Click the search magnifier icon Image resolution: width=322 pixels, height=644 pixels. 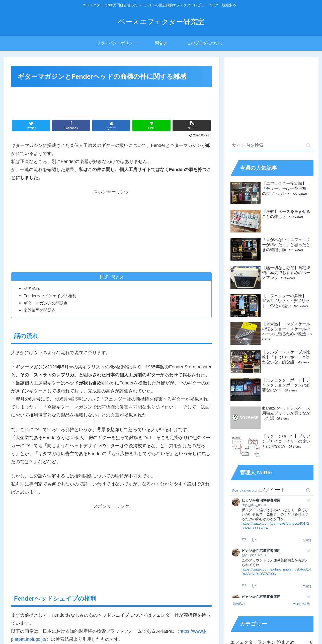pos(308,145)
